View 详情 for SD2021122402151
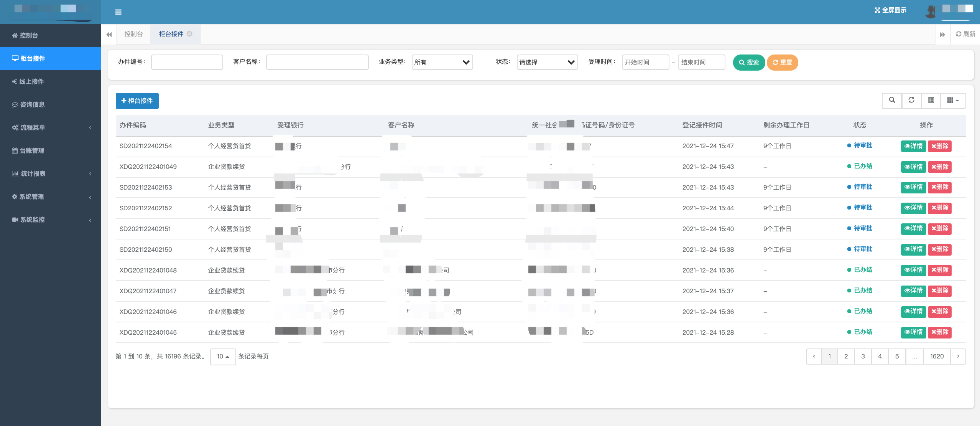Image resolution: width=980 pixels, height=426 pixels. click(x=914, y=228)
